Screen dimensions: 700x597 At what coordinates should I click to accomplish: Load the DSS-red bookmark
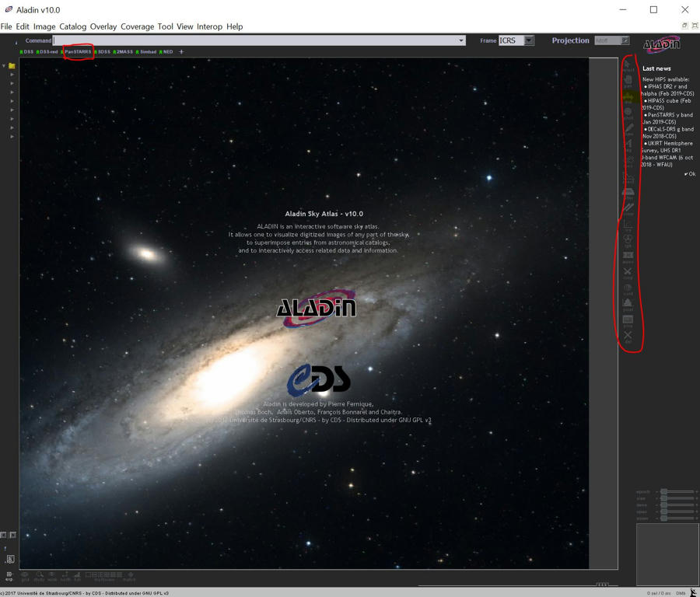pos(47,52)
